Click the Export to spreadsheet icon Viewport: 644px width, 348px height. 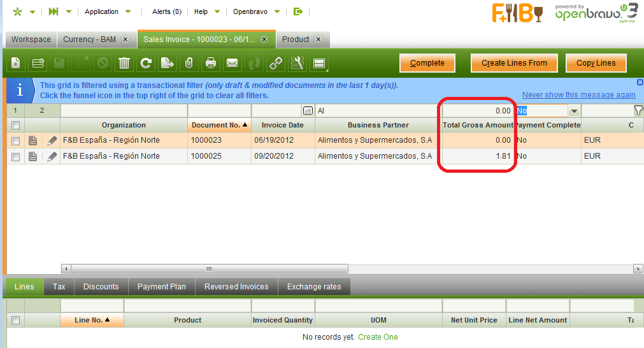coord(167,63)
